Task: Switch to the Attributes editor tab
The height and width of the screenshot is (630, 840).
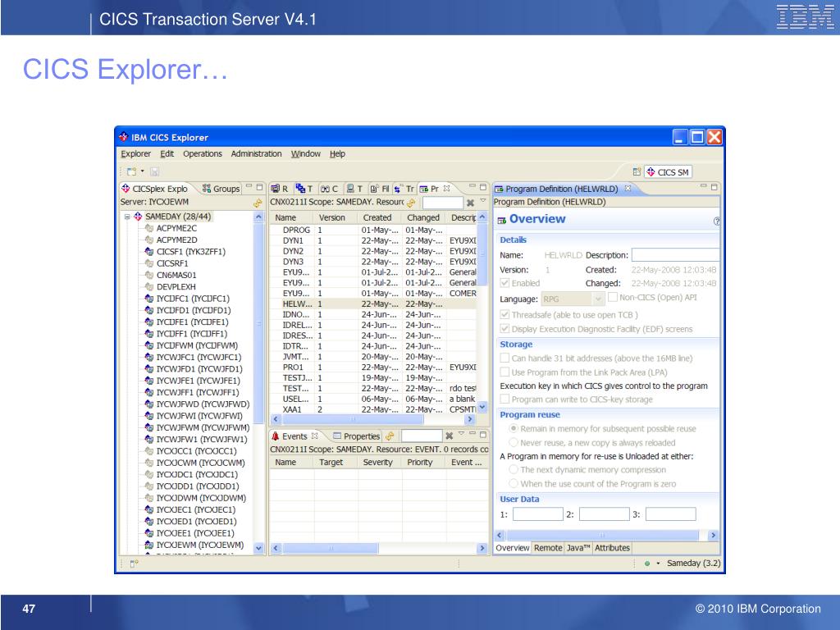Action: point(612,548)
